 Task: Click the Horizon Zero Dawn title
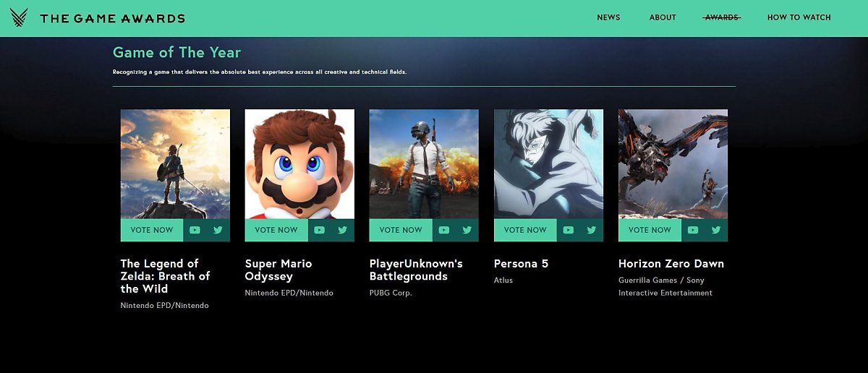click(x=671, y=264)
